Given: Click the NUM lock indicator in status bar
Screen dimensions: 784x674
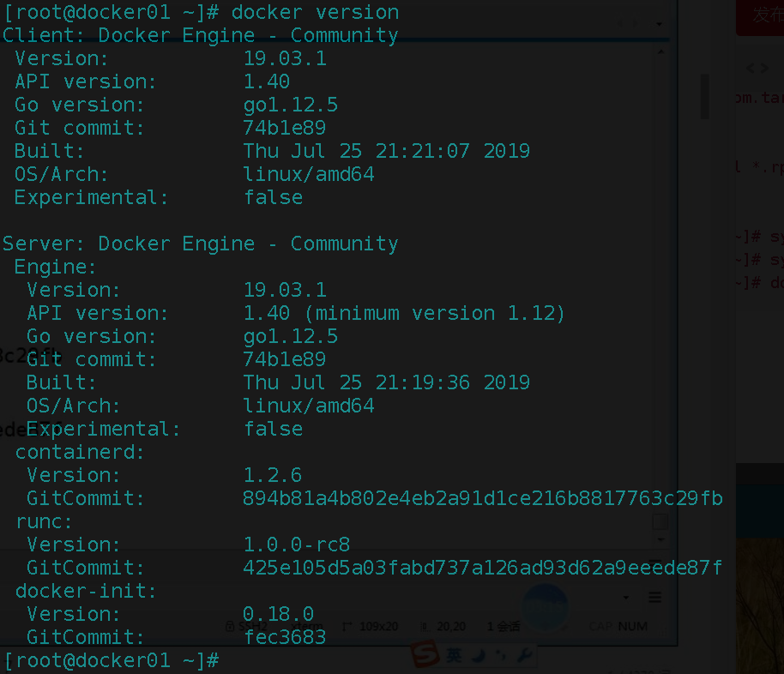Looking at the screenshot, I should point(632,627).
